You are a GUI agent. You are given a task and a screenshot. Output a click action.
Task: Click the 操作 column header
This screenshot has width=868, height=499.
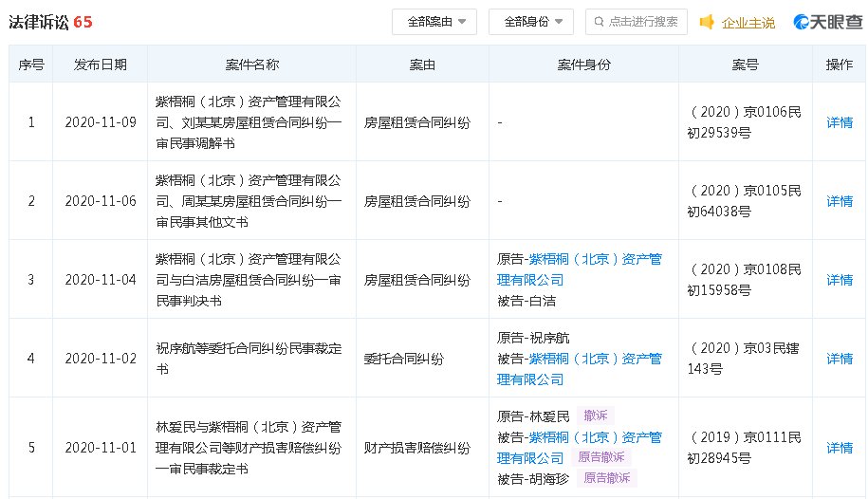coord(840,65)
